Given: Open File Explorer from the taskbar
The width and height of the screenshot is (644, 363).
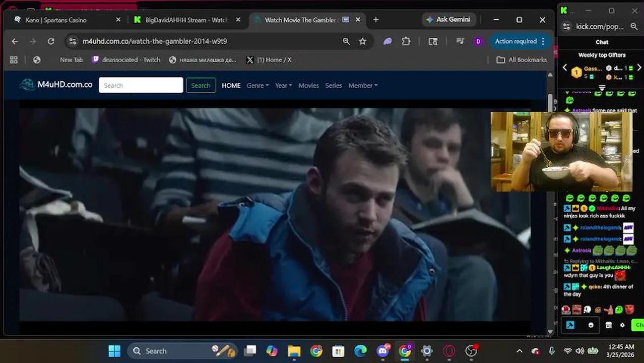Looking at the screenshot, I should (x=294, y=351).
